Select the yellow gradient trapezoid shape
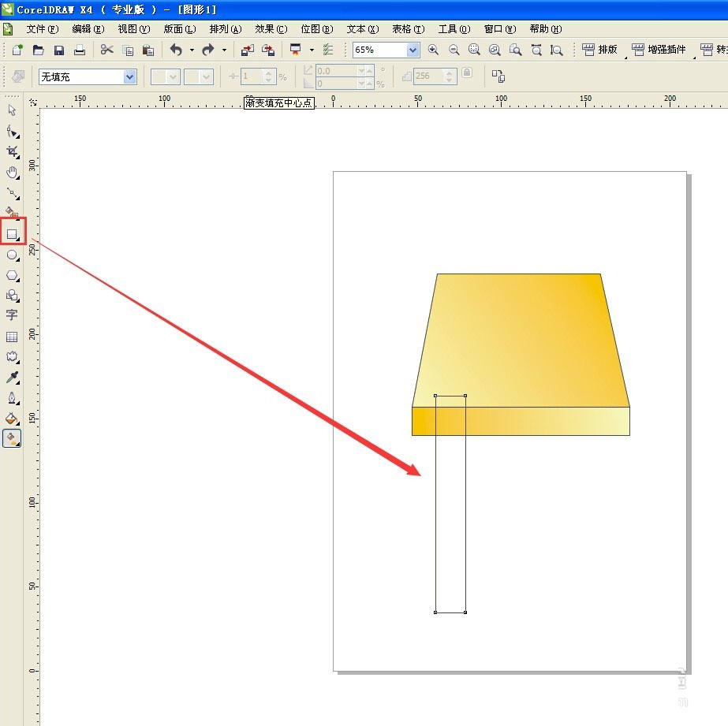Viewport: 728px width, 726px height. click(x=521, y=341)
